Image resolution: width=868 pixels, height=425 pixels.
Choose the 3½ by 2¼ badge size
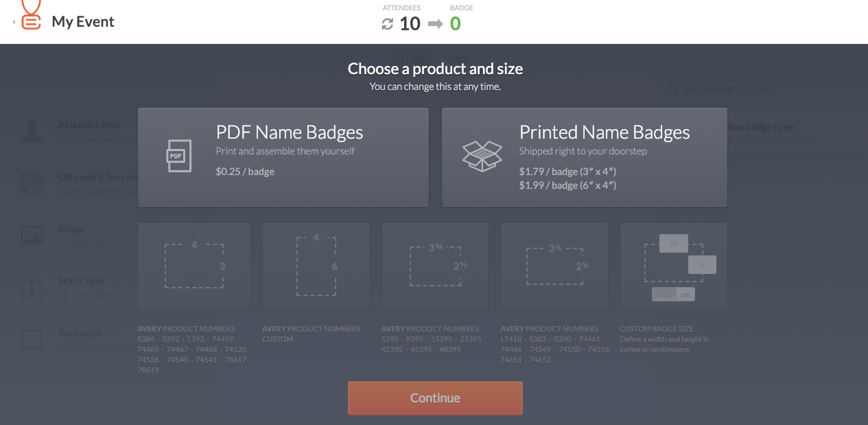(x=554, y=266)
